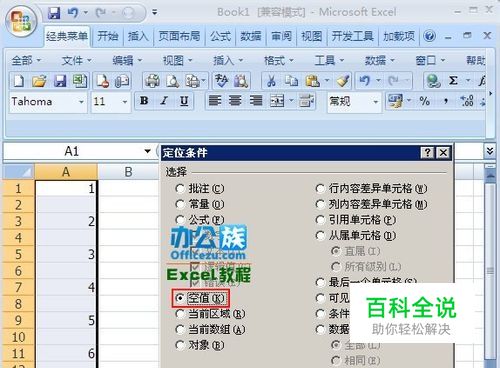The height and width of the screenshot is (368, 500).
Task: Click column A header
Action: (x=66, y=172)
